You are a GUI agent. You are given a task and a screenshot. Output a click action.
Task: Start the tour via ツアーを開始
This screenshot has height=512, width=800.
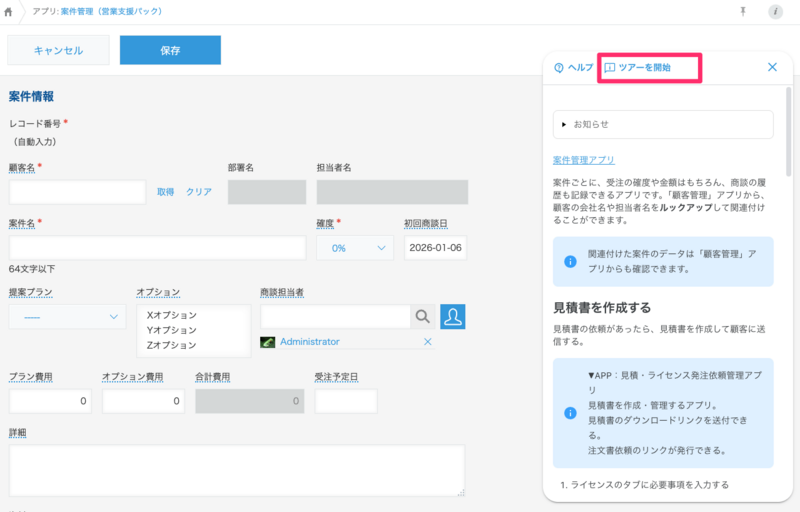637,67
